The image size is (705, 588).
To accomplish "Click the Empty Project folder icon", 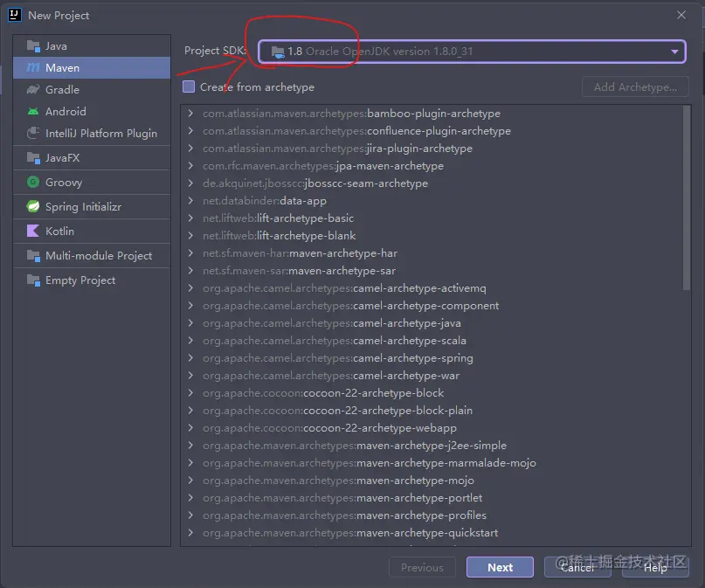I will (33, 280).
